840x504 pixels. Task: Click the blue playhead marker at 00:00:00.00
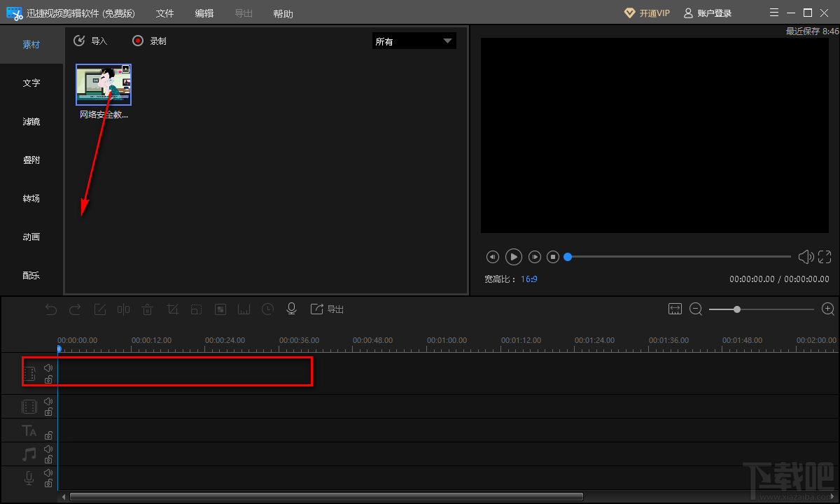point(59,348)
